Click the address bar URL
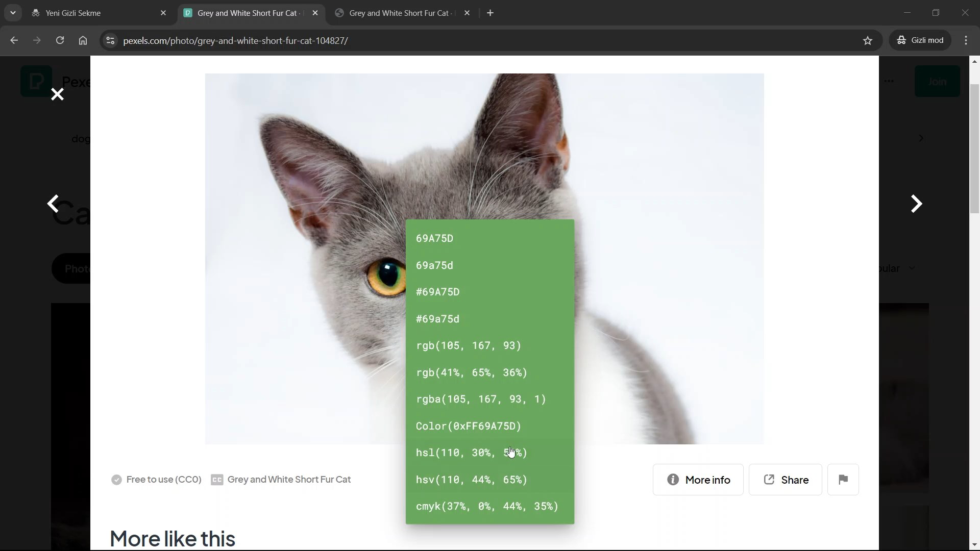 [235, 41]
